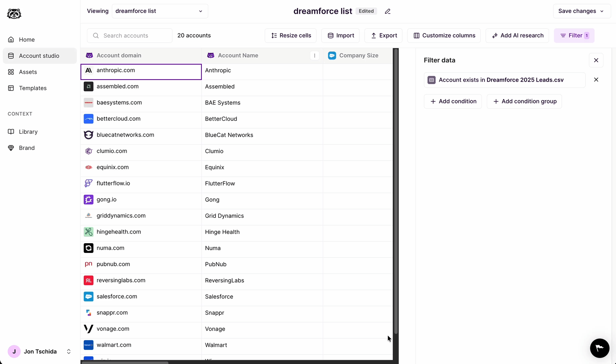Click the BlueCat Networks favicon icon

(x=89, y=135)
